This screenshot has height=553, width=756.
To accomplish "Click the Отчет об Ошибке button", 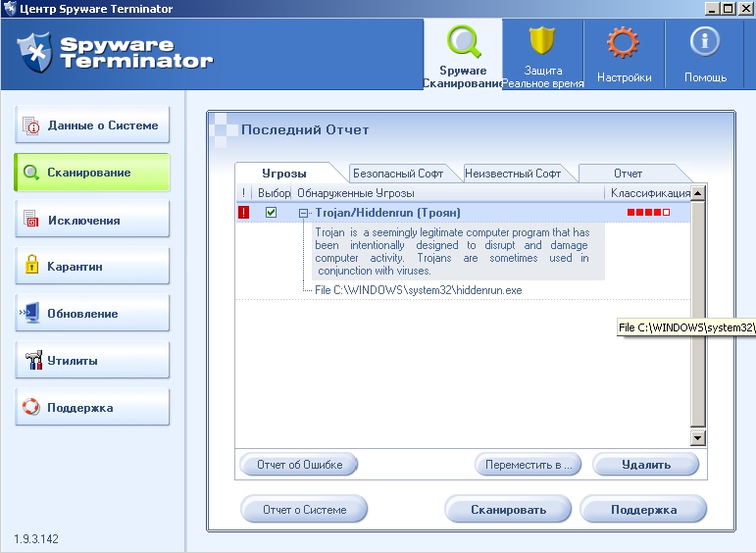I will [x=299, y=465].
